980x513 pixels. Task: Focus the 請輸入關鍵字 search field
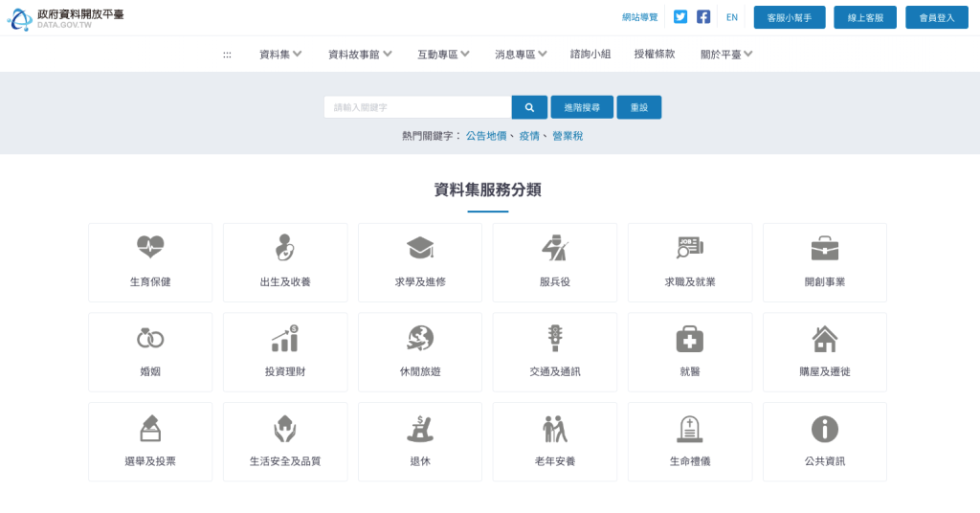tap(417, 107)
